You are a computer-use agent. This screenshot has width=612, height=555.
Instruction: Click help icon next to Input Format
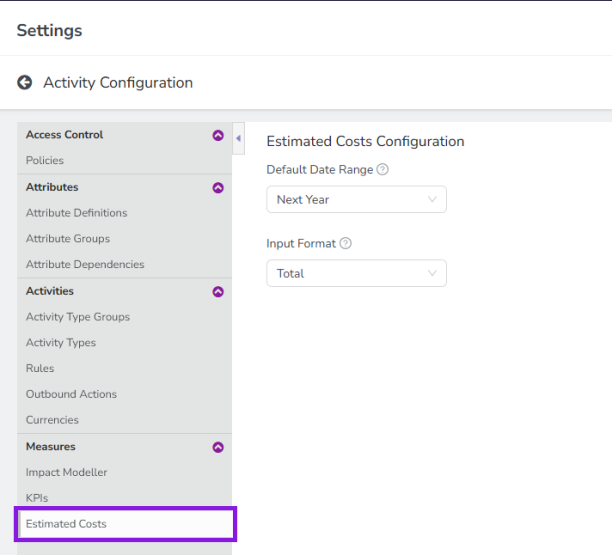[x=346, y=243]
